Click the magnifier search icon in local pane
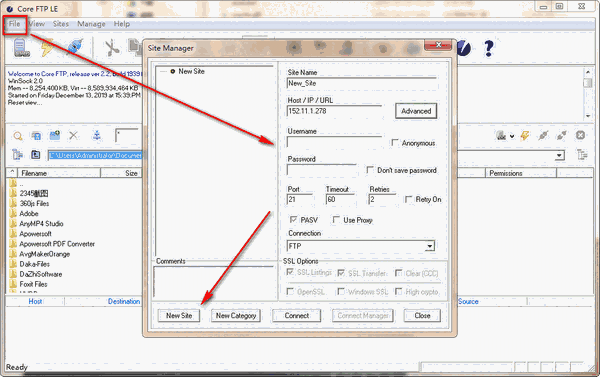The image size is (600, 377). 18,135
